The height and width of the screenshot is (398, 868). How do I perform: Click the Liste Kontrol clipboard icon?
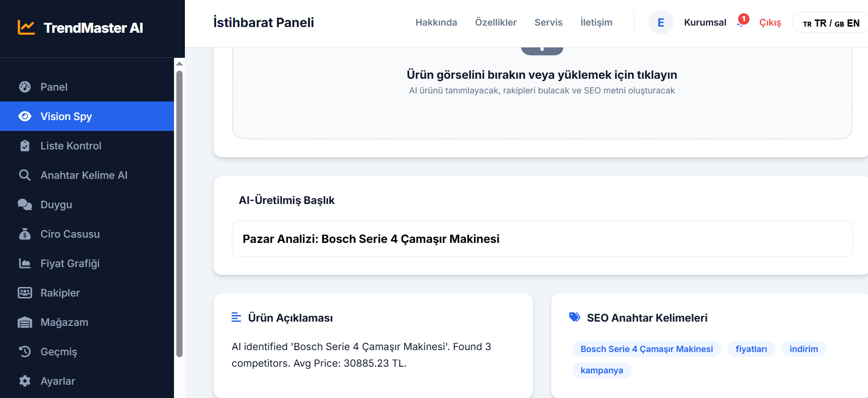click(x=25, y=146)
